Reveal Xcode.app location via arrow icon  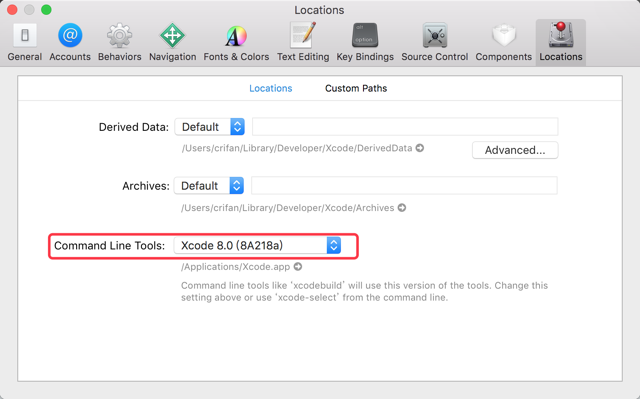(298, 266)
